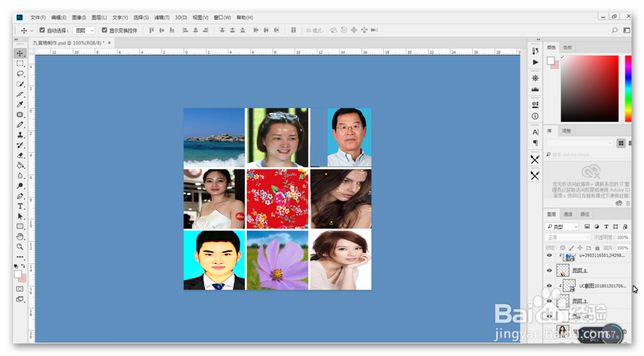Open the library selector dropdown
The height and width of the screenshot is (356, 644).
click(580, 143)
